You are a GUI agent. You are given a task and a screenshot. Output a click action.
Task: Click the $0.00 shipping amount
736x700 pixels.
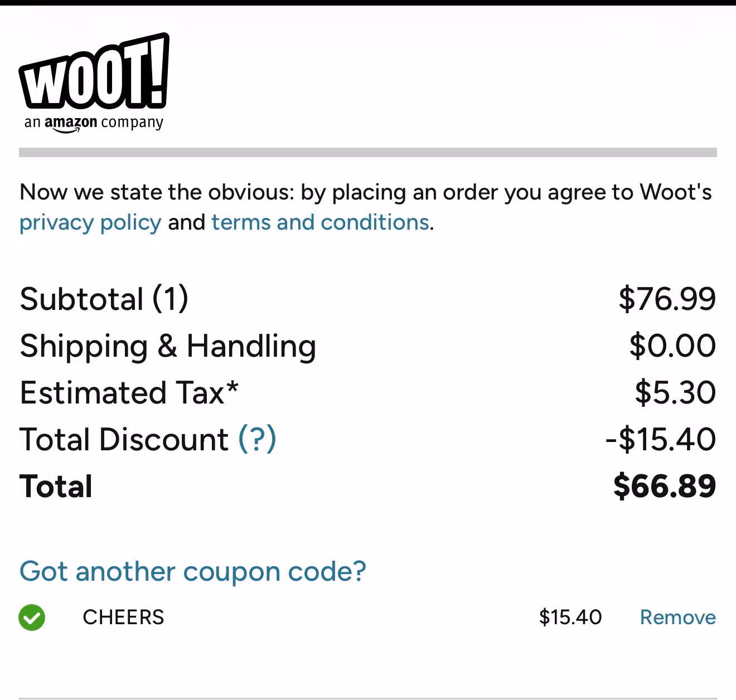672,346
